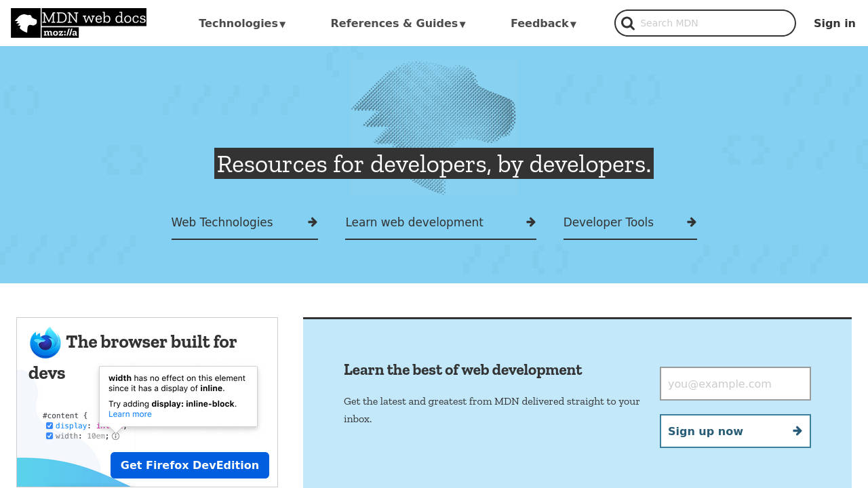The width and height of the screenshot is (868, 488).
Task: Click the magnifier icon in the search bar
Action: click(628, 22)
